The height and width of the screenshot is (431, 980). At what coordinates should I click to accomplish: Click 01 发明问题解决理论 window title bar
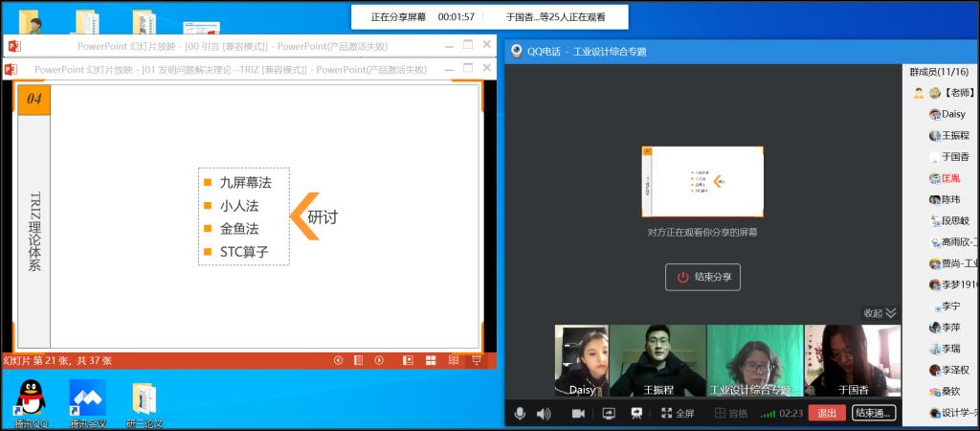(x=250, y=69)
